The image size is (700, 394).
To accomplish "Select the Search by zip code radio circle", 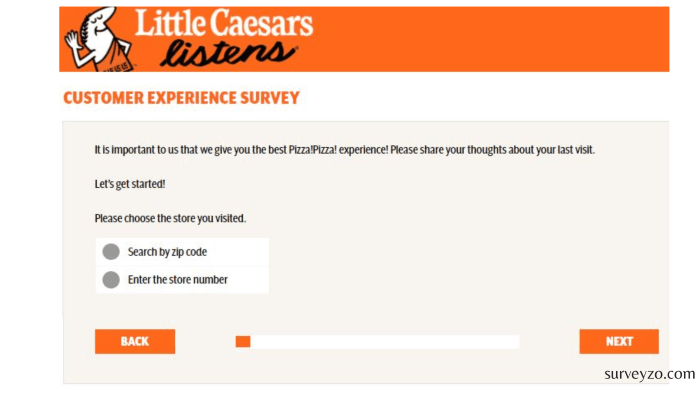I will click(111, 252).
